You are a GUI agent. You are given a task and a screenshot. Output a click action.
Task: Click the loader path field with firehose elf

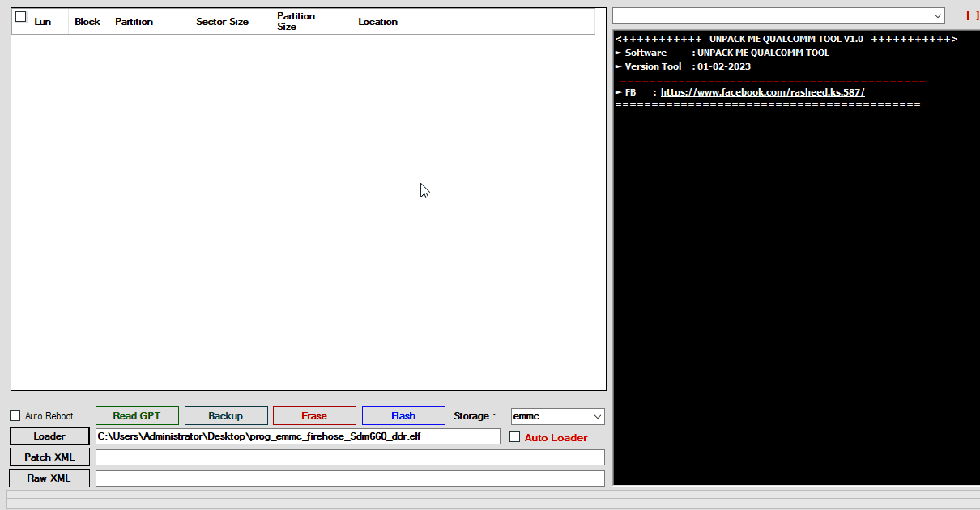click(298, 436)
